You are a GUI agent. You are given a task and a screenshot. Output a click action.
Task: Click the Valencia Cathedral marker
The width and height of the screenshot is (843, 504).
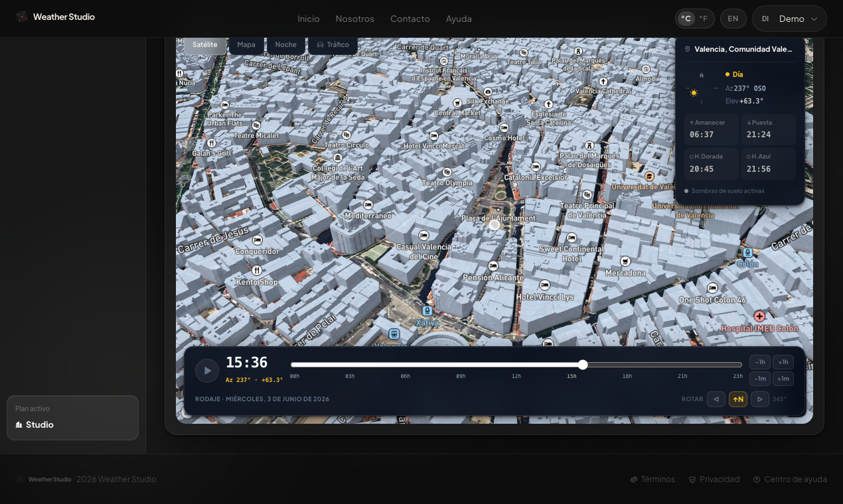point(603,81)
